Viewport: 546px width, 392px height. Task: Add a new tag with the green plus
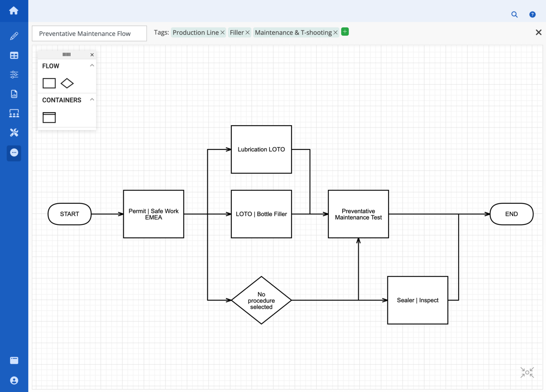coord(345,32)
